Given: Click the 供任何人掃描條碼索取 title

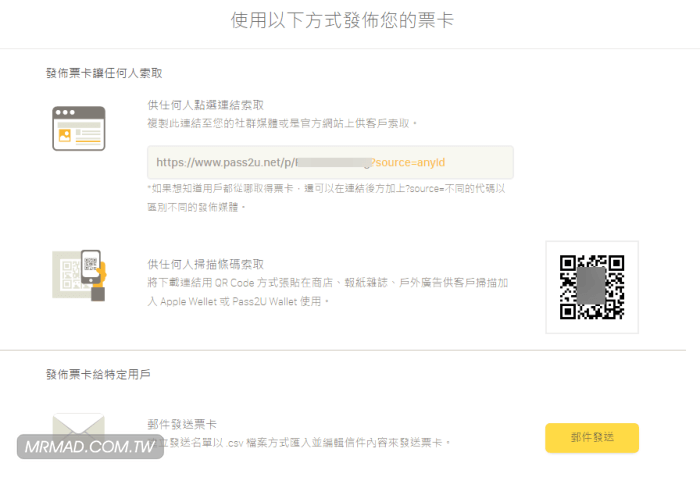Looking at the screenshot, I should click(x=206, y=264).
